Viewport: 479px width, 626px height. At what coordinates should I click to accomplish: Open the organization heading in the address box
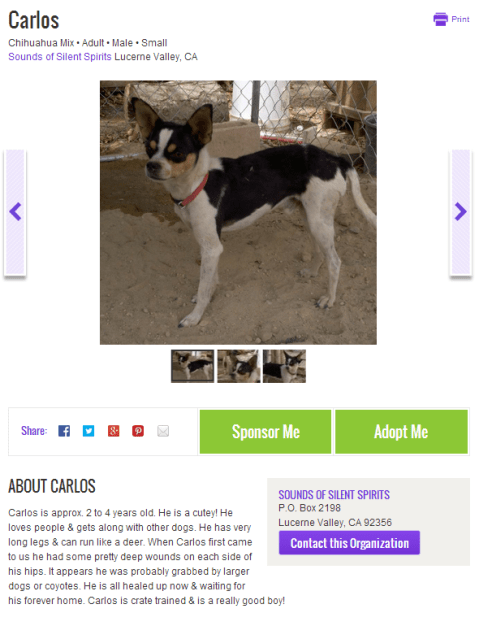pos(334,495)
